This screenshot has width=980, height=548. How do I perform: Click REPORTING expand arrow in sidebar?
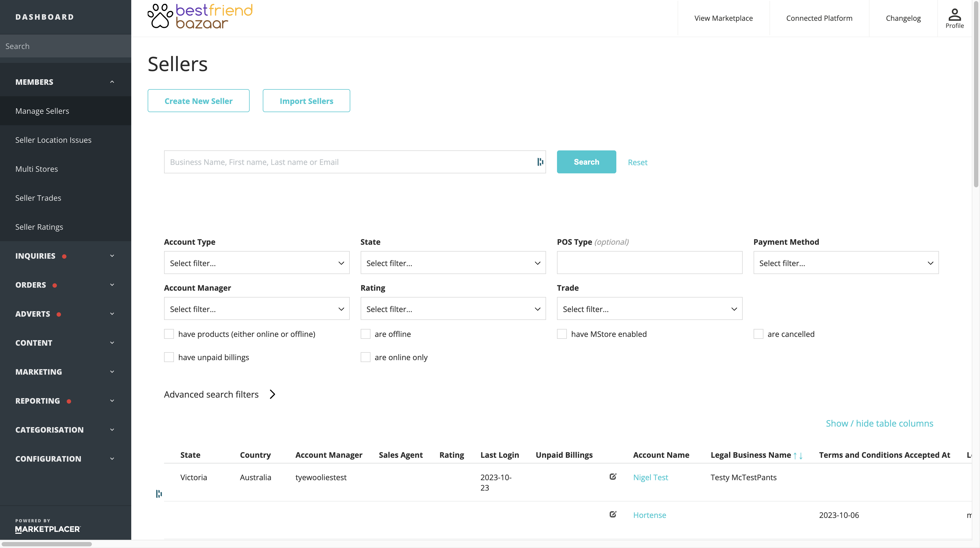tap(112, 401)
